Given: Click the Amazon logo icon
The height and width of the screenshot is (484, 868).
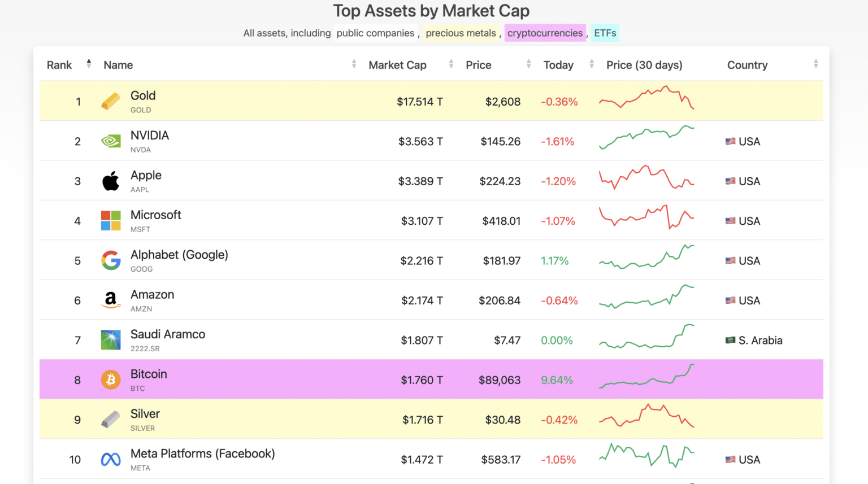Looking at the screenshot, I should (111, 300).
